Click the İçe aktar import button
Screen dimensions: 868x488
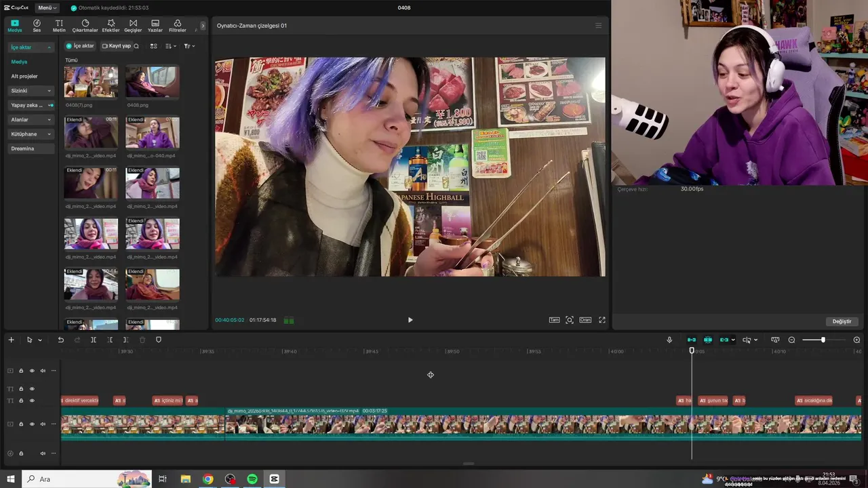80,46
